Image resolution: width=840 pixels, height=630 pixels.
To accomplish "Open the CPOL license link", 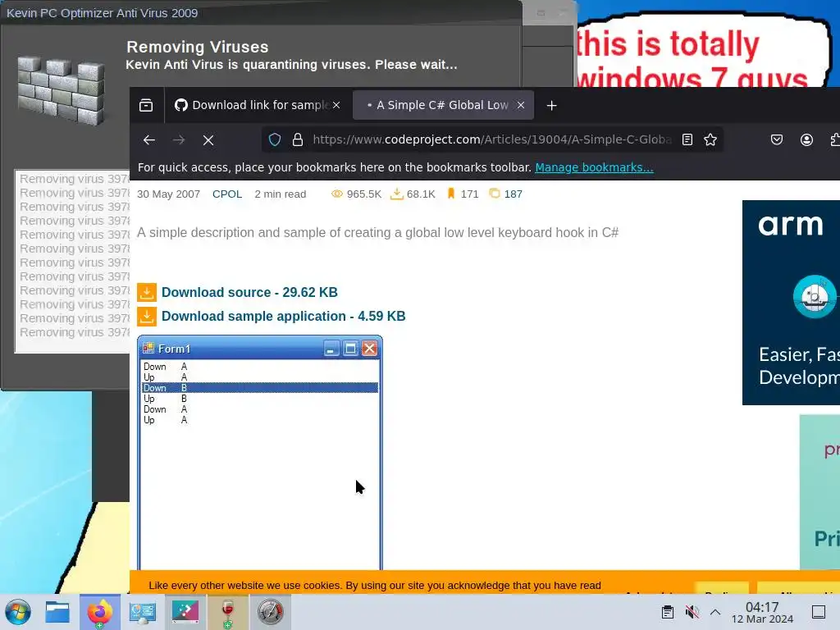I will pyautogui.click(x=227, y=194).
